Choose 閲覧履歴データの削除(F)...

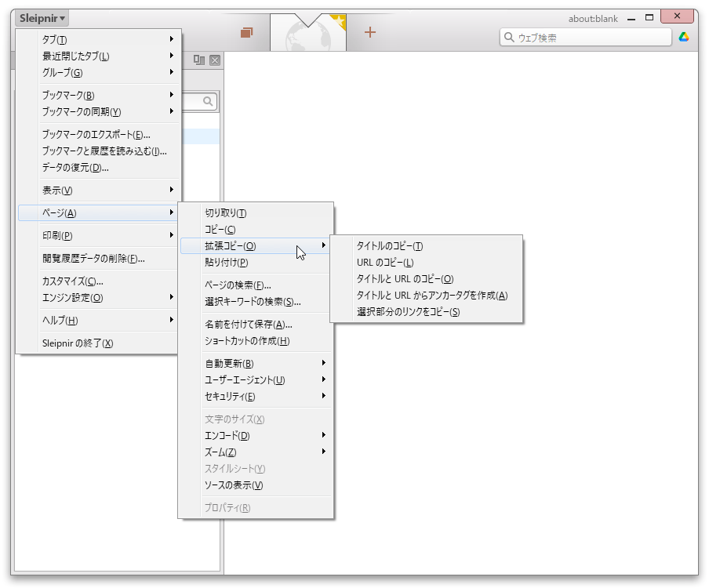tap(99, 259)
